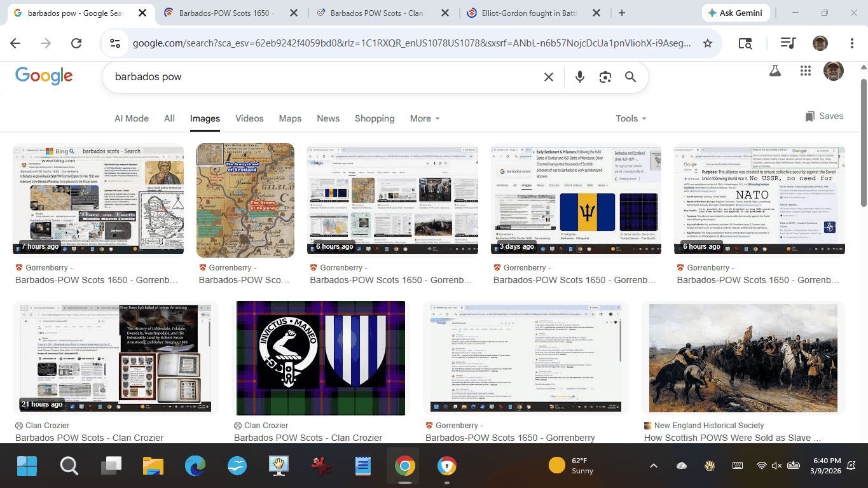The image size is (868, 488).
Task: Click the voice search microphone icon
Action: point(579,77)
